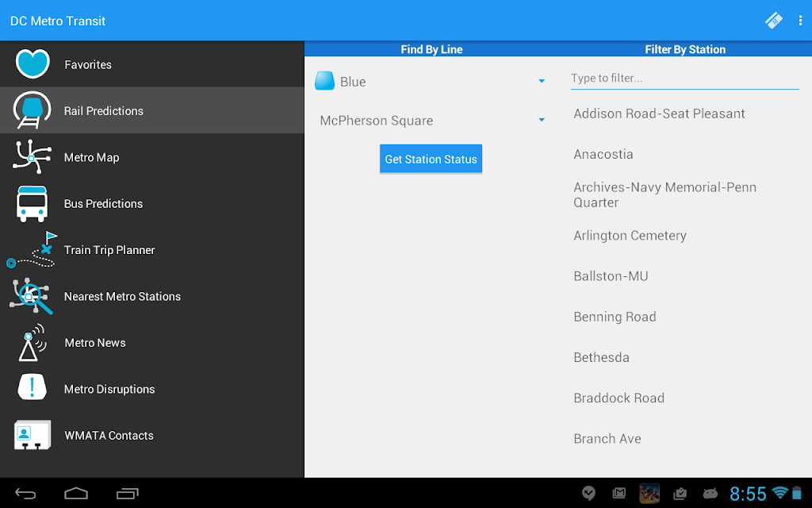The width and height of the screenshot is (812, 508).
Task: Select the Rail Predictions train icon
Action: (32, 110)
